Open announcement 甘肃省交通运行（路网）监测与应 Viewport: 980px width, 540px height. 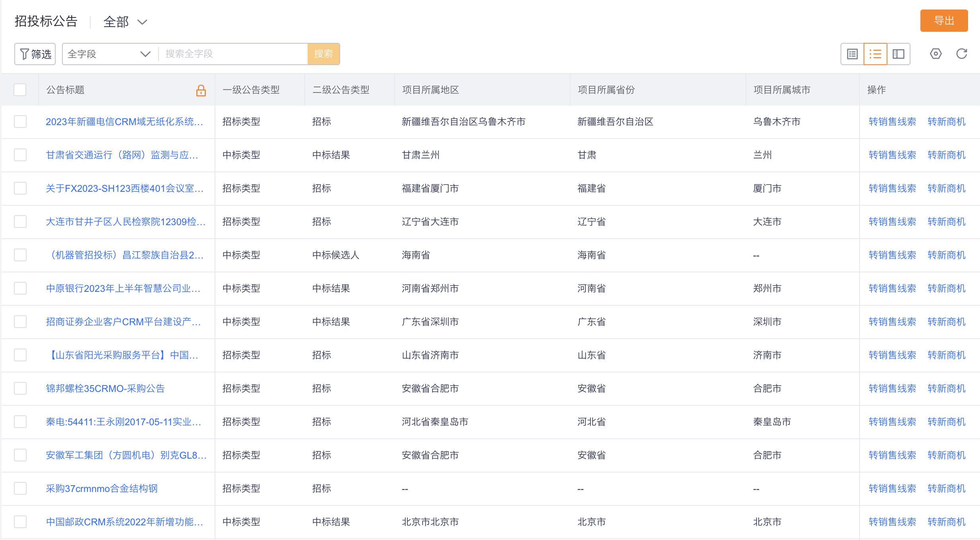pos(122,155)
